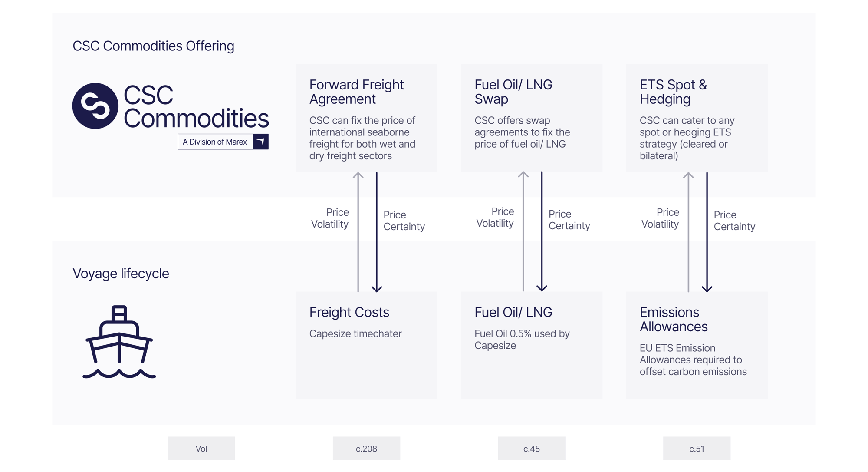Click the Price Certainty down arrow above Freight Costs
Image resolution: width=868 pixels, height=472 pixels.
pos(377,232)
